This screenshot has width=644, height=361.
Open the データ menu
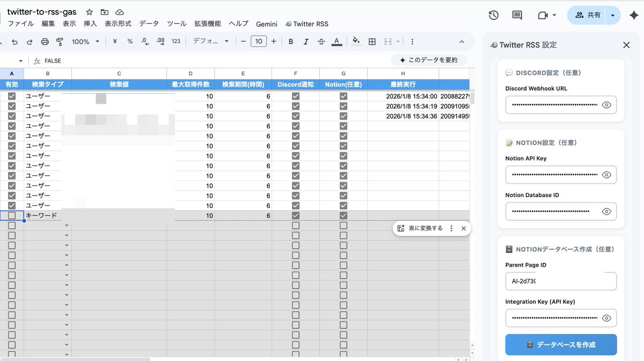(x=149, y=24)
